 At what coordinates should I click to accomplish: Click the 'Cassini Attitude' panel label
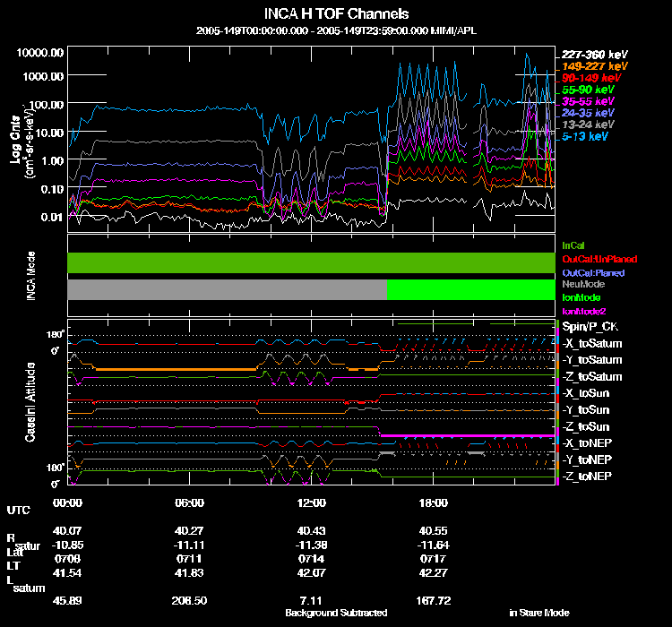[30, 402]
